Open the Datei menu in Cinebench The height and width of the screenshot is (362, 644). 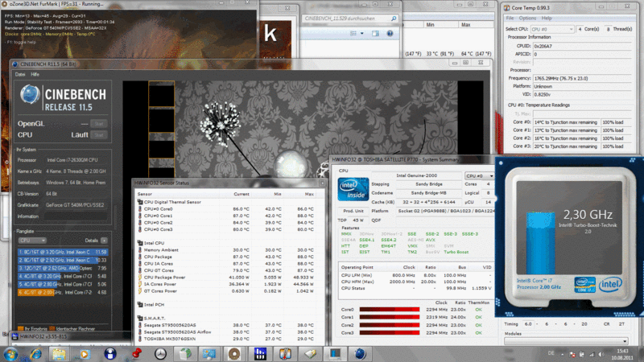[x=20, y=74]
